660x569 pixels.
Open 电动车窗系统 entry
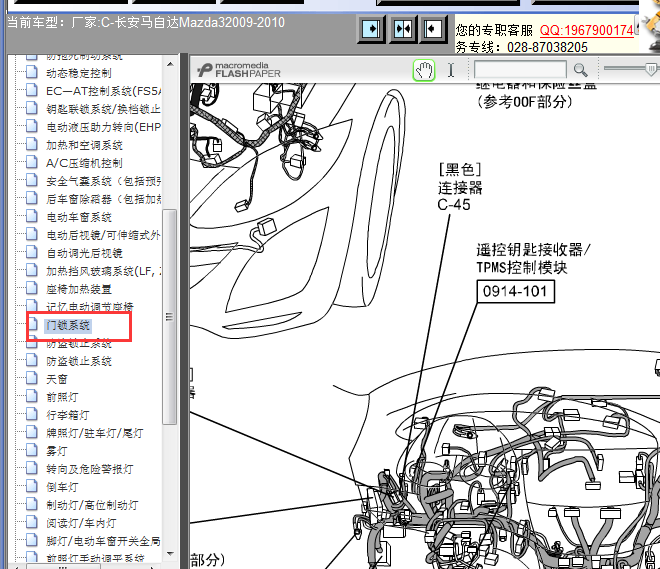(79, 218)
